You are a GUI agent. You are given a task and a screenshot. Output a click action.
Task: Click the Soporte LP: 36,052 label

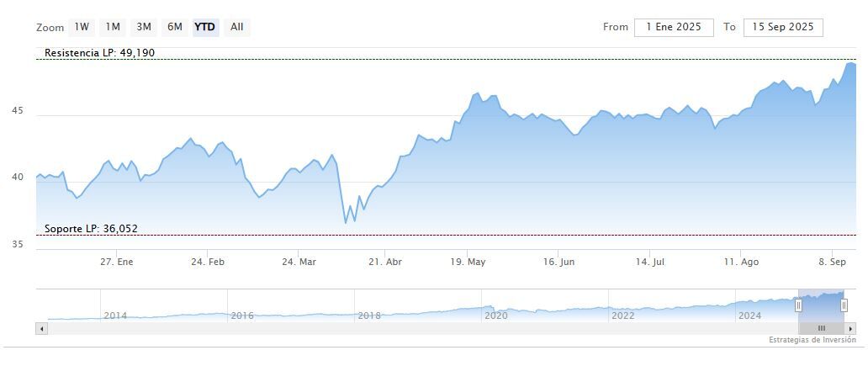pyautogui.click(x=91, y=229)
